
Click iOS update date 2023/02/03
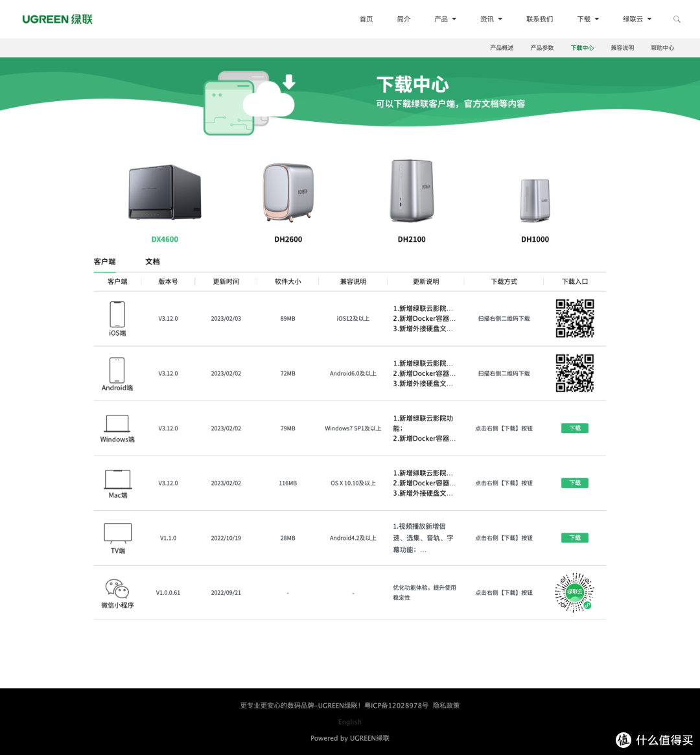(226, 319)
